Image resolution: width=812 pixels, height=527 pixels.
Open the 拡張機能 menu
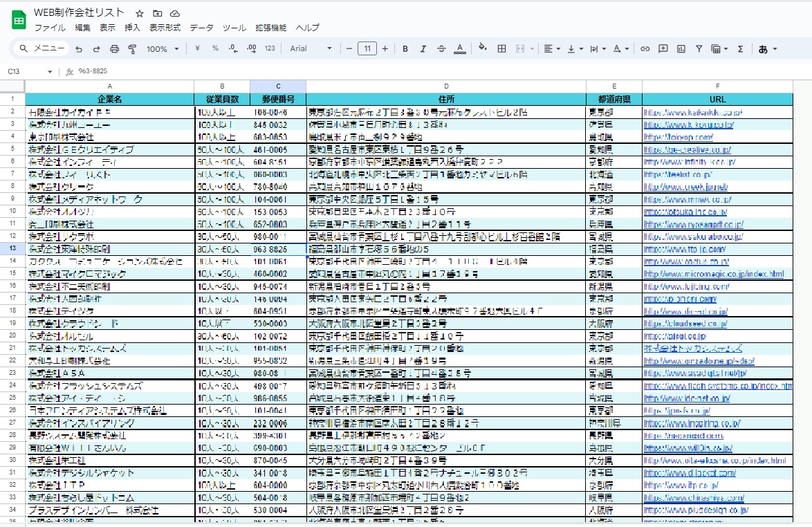[x=271, y=28]
